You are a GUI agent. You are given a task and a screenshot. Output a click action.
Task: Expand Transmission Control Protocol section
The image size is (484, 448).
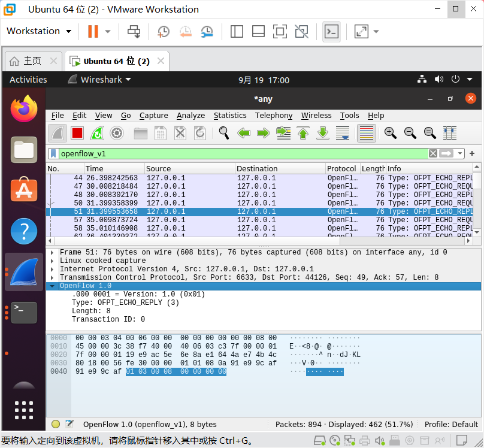click(52, 277)
